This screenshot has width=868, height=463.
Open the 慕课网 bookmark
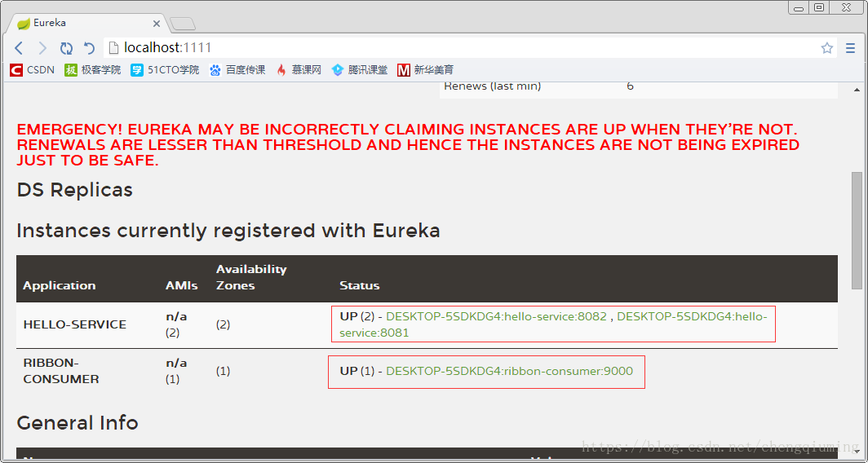pyautogui.click(x=299, y=70)
